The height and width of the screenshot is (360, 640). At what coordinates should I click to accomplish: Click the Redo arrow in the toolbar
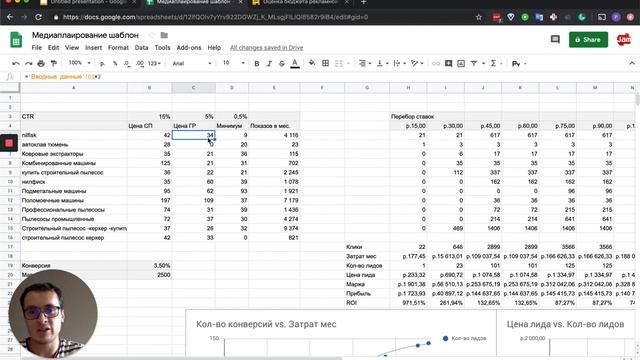click(x=29, y=64)
